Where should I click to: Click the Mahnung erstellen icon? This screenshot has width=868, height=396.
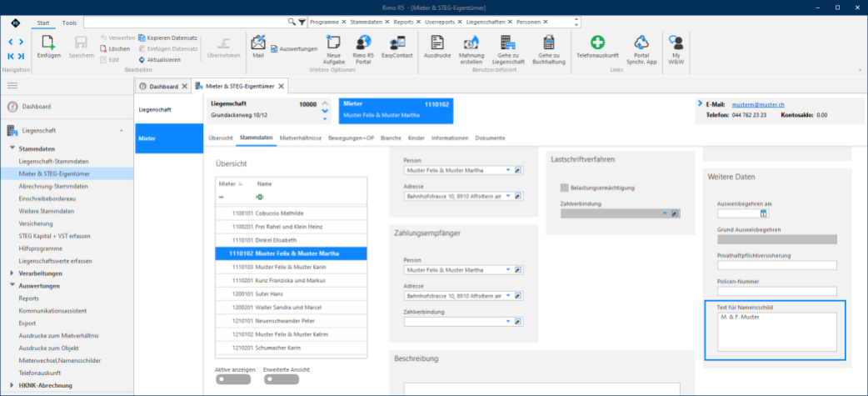click(471, 42)
